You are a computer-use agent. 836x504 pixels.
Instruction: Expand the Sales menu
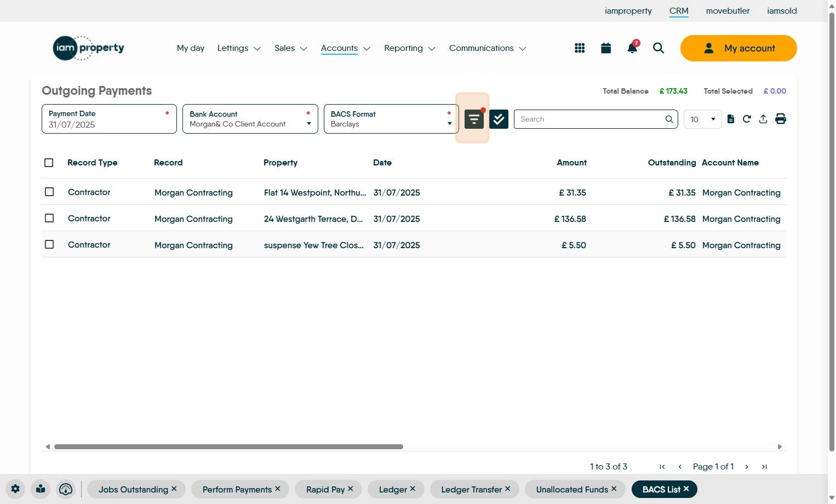coord(291,48)
